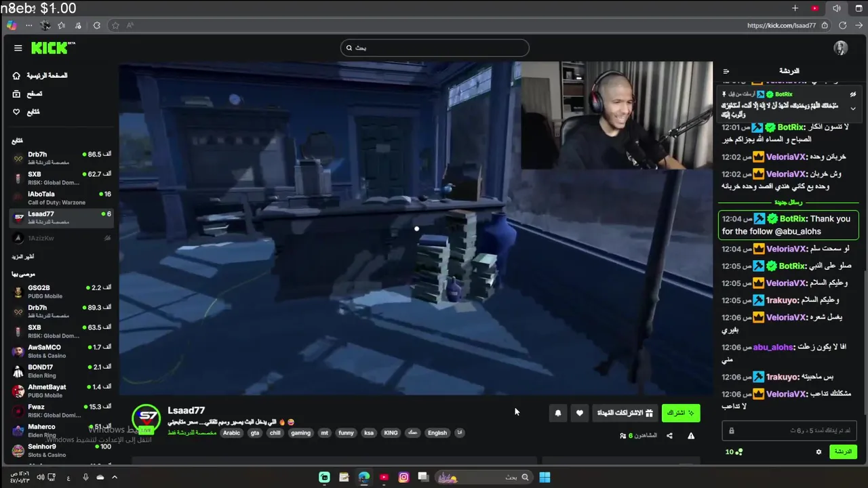Select the funny tag
868x488 pixels.
(x=346, y=433)
